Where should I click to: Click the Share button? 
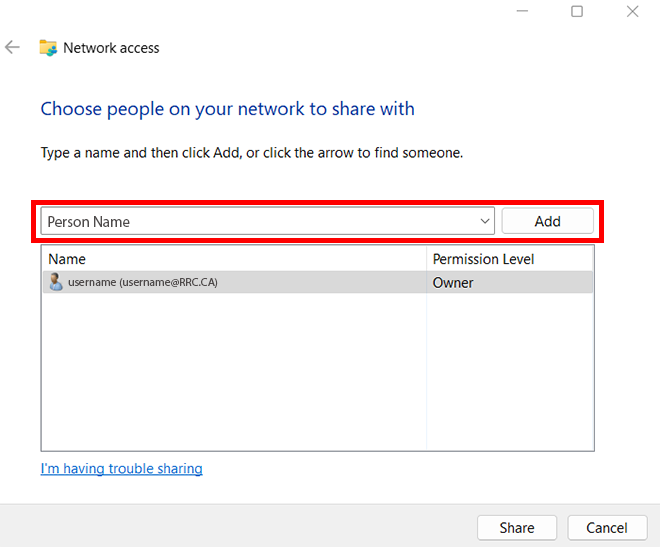point(517,527)
